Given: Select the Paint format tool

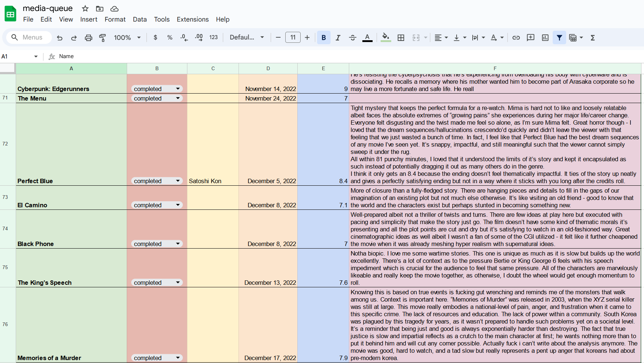Looking at the screenshot, I should [x=103, y=38].
